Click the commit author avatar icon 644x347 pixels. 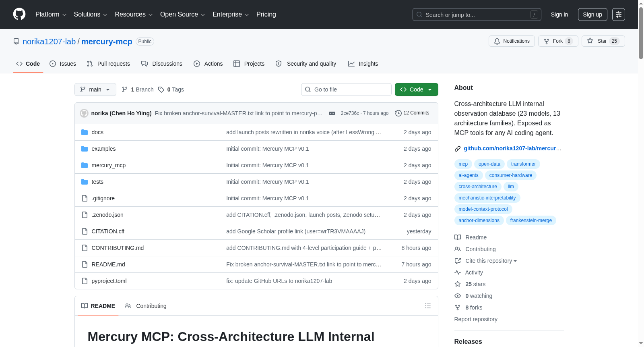(84, 113)
